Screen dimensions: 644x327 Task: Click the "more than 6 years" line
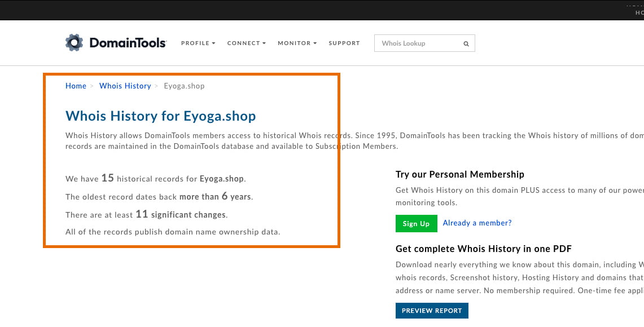pos(159,197)
